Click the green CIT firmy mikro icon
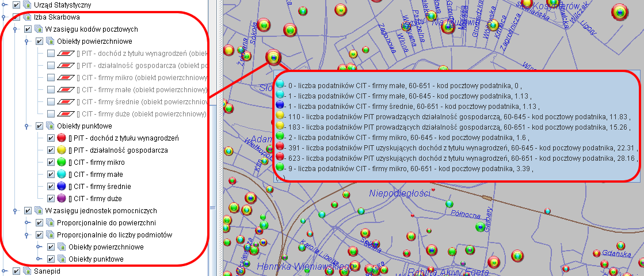The image size is (644, 276). 63,162
